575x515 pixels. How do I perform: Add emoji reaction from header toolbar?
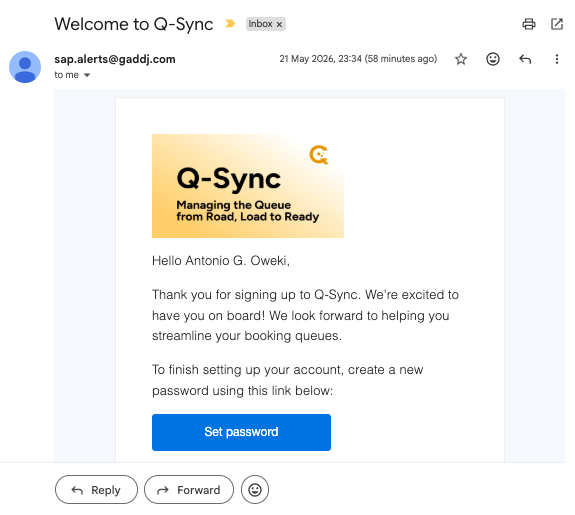coord(492,59)
